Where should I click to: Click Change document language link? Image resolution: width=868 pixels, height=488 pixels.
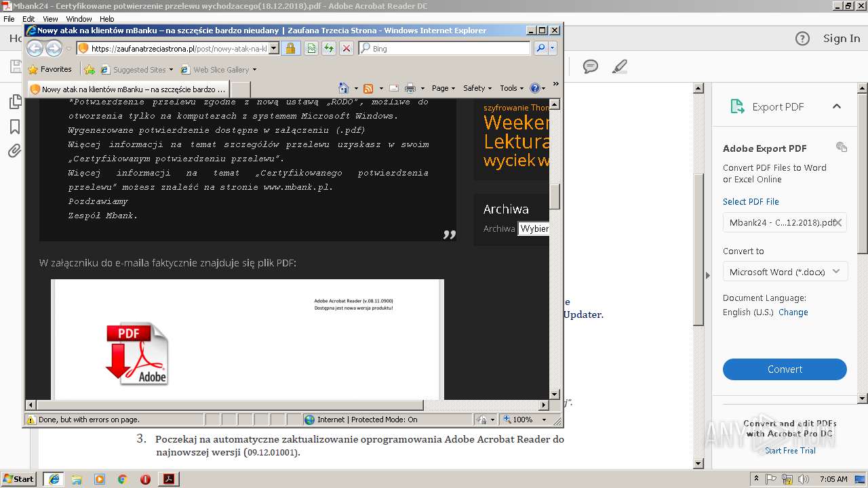793,312
